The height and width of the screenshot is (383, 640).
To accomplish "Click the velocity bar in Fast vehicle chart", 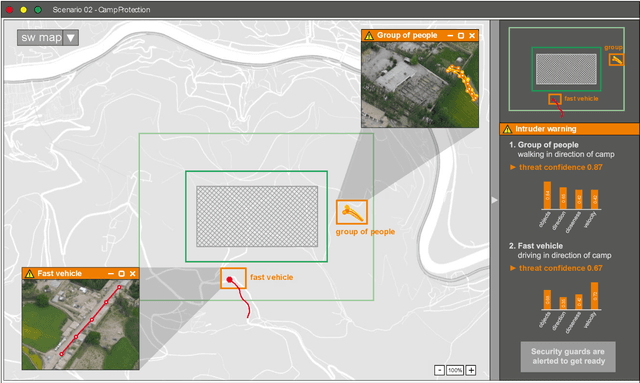I will coord(594,296).
